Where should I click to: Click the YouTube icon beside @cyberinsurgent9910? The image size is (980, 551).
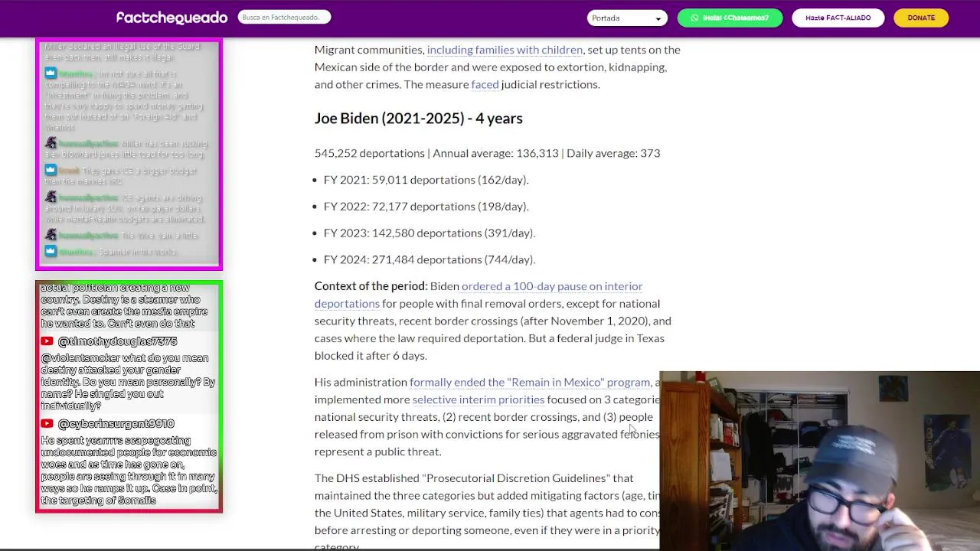pyautogui.click(x=47, y=424)
